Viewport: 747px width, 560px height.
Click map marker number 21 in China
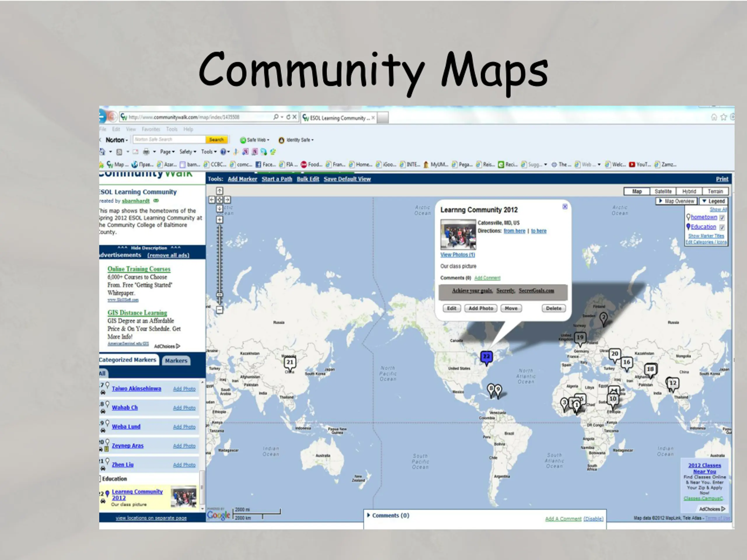click(x=290, y=363)
